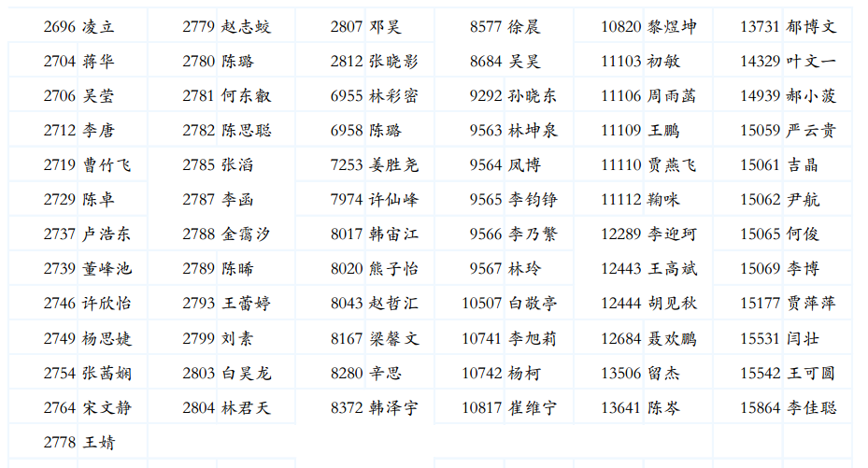868x468 pixels.
Task: Select the name 林君天 numbered 2804
Action: [x=246, y=407]
